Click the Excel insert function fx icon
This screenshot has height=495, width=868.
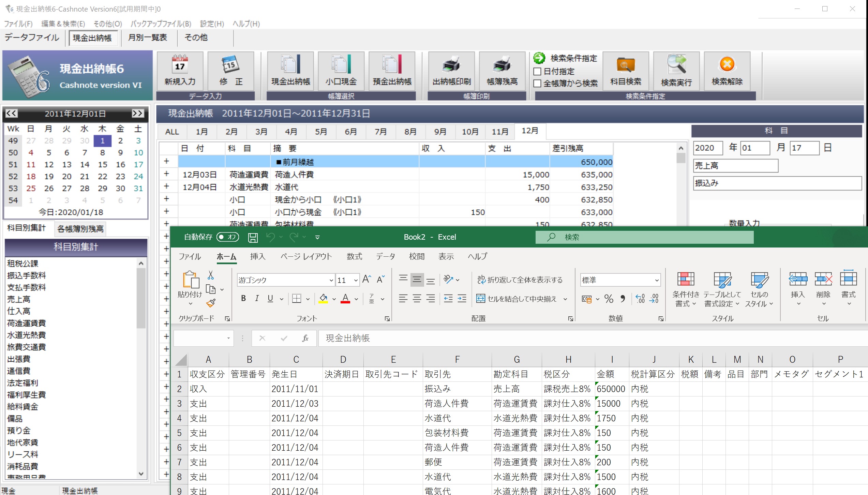(x=305, y=338)
